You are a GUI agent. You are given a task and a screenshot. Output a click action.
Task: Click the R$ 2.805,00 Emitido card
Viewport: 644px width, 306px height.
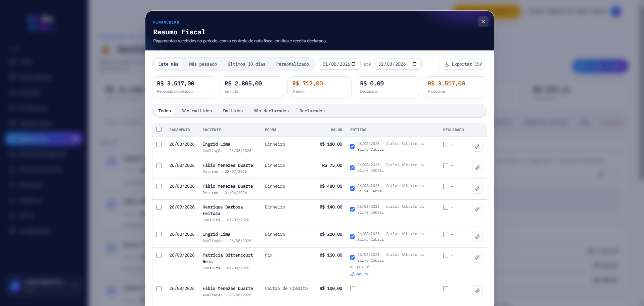coord(252,87)
